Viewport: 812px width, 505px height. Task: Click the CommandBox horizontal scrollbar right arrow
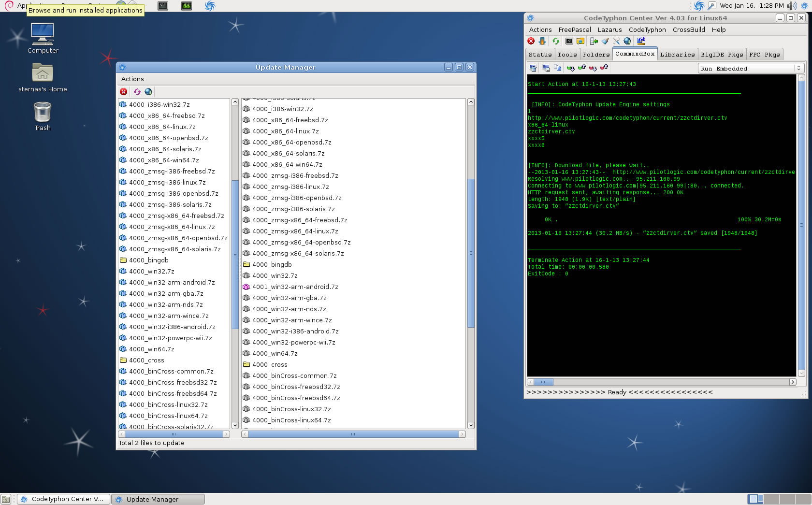(793, 382)
